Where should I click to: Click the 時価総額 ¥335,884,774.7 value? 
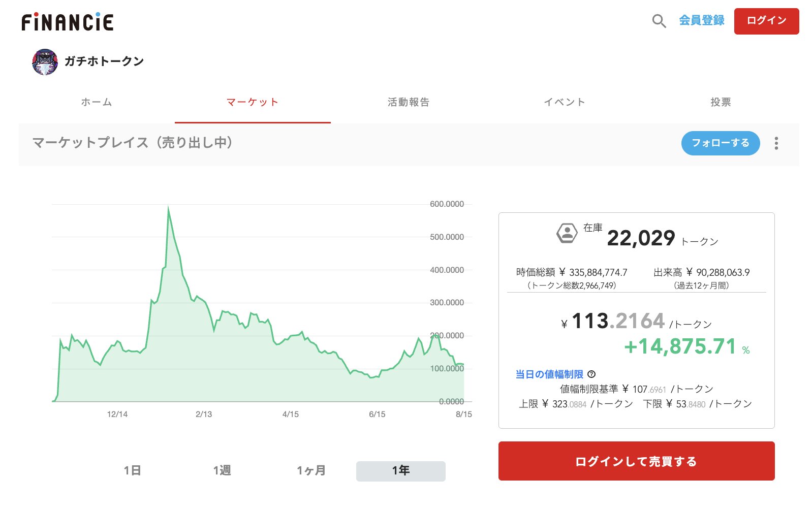(x=572, y=272)
